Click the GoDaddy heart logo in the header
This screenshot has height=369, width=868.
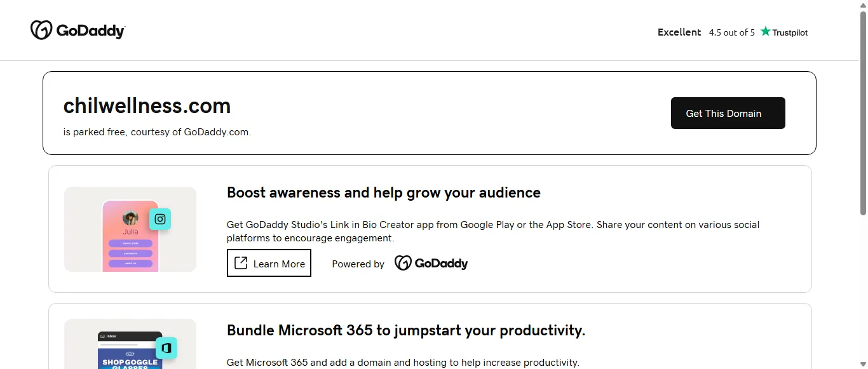[x=41, y=30]
